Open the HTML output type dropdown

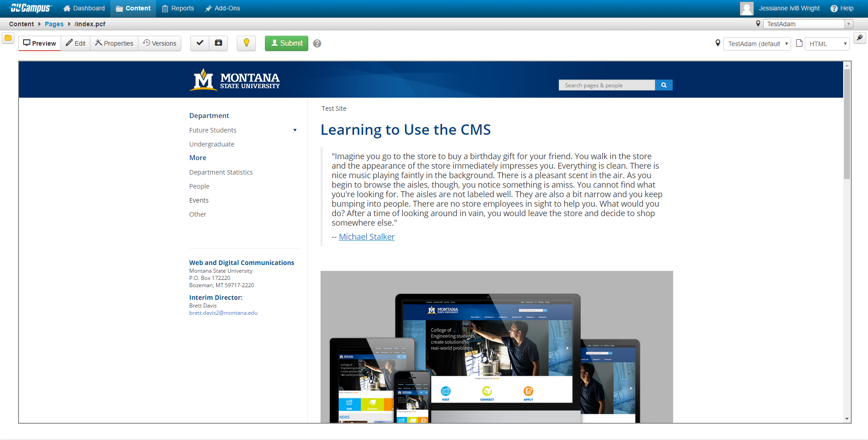[x=827, y=44]
